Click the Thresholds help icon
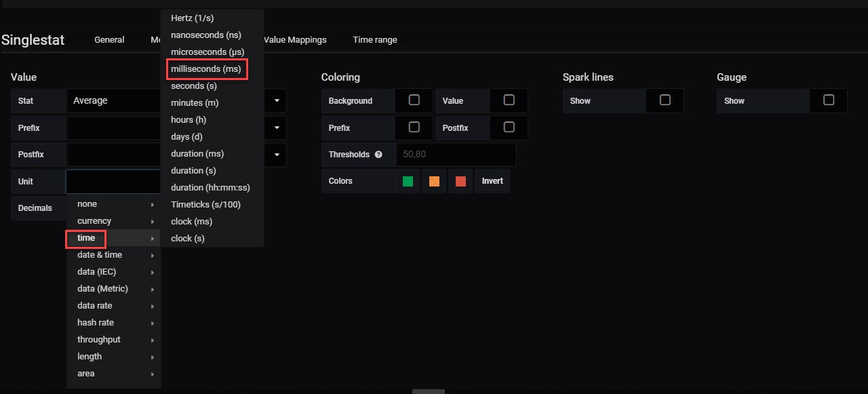The image size is (868, 394). click(378, 155)
